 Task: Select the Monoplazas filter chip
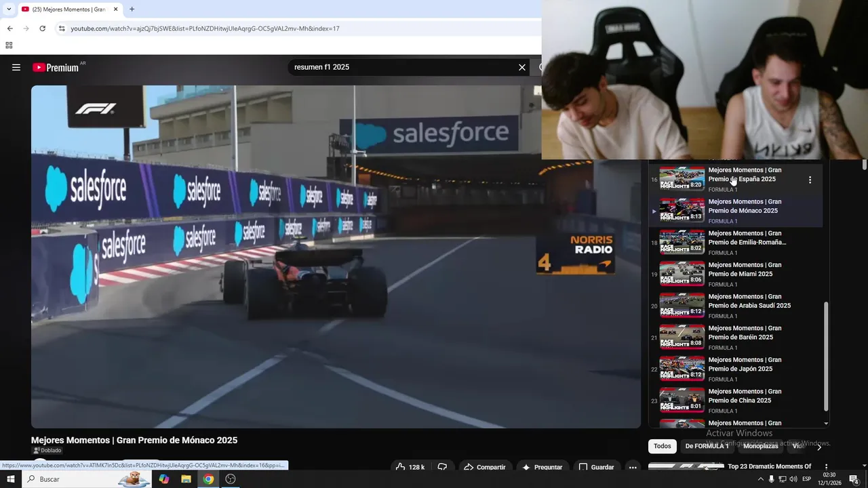[x=761, y=446]
